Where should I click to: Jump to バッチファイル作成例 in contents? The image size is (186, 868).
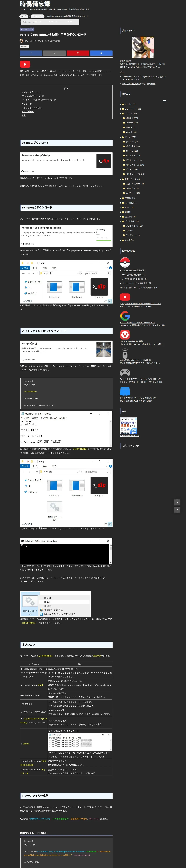[x=32, y=108]
